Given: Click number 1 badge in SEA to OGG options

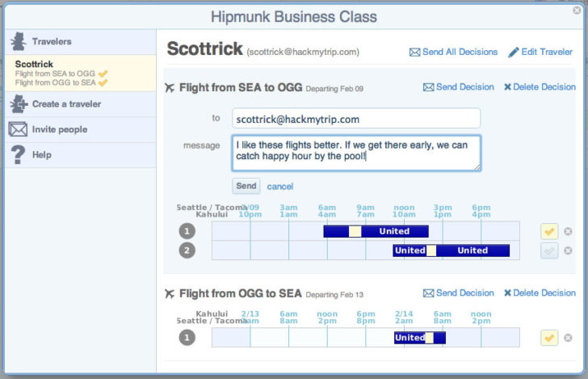Looking at the screenshot, I should (187, 231).
